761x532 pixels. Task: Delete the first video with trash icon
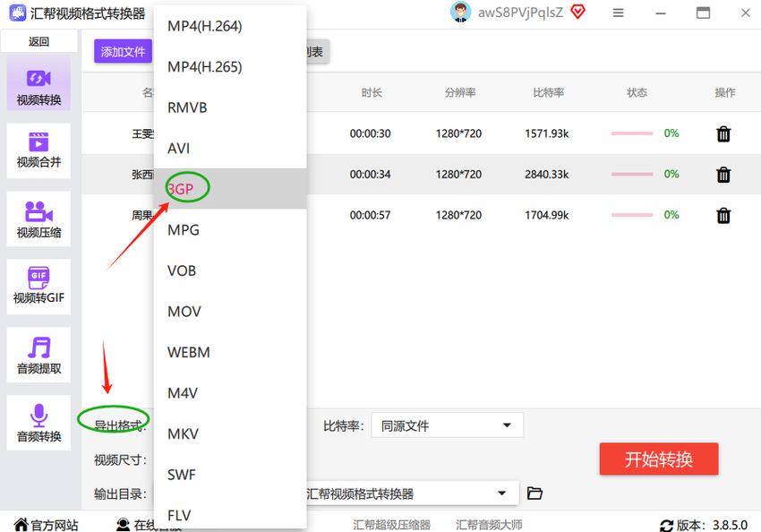(x=723, y=133)
